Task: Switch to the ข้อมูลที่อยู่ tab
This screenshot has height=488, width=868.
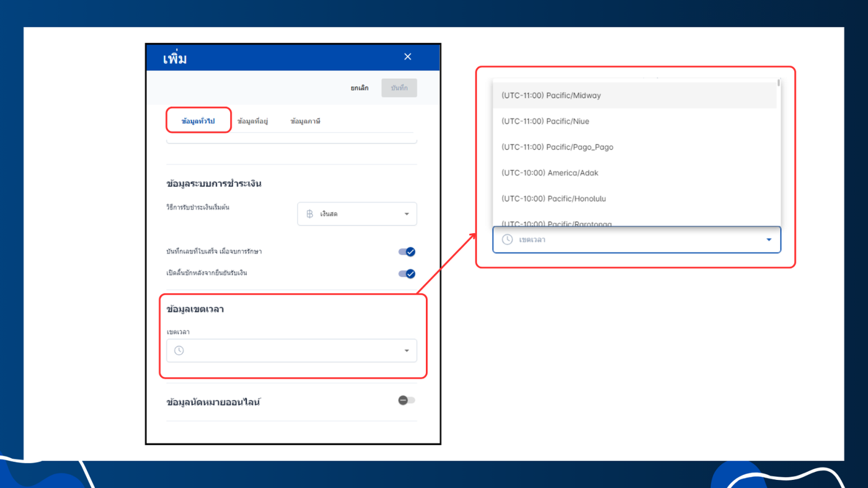Action: coord(252,121)
